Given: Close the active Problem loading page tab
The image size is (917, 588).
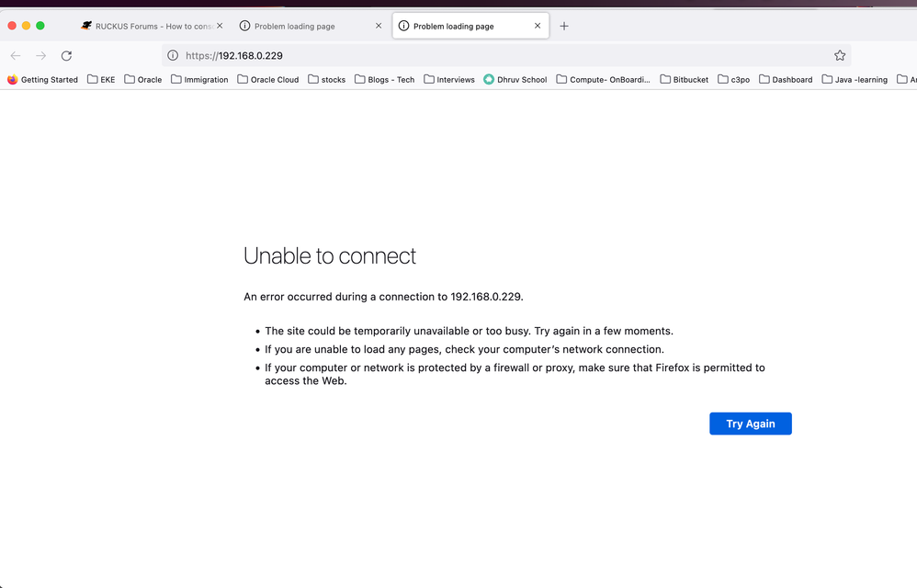Looking at the screenshot, I should tap(538, 26).
